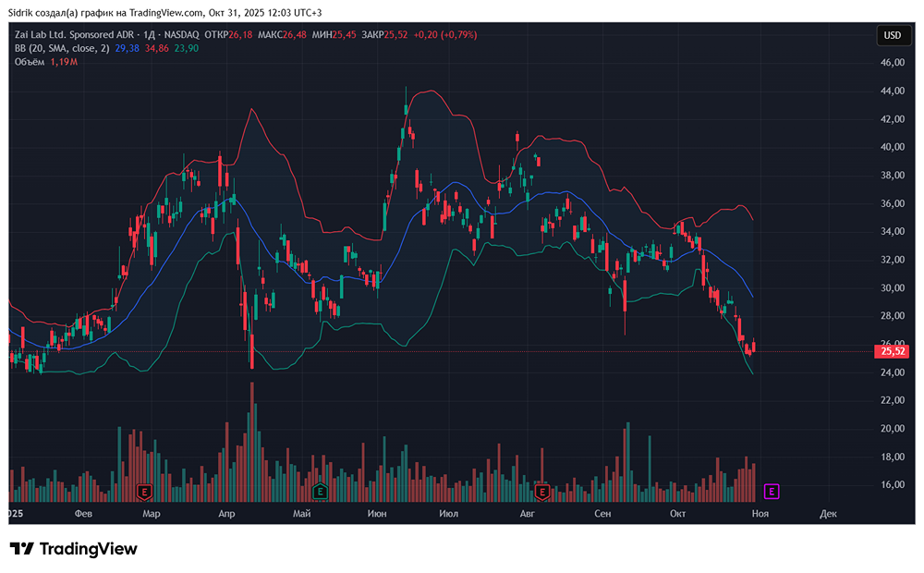Click the green earnings marker near May
Image resolution: width=924 pixels, height=573 pixels.
click(x=320, y=491)
